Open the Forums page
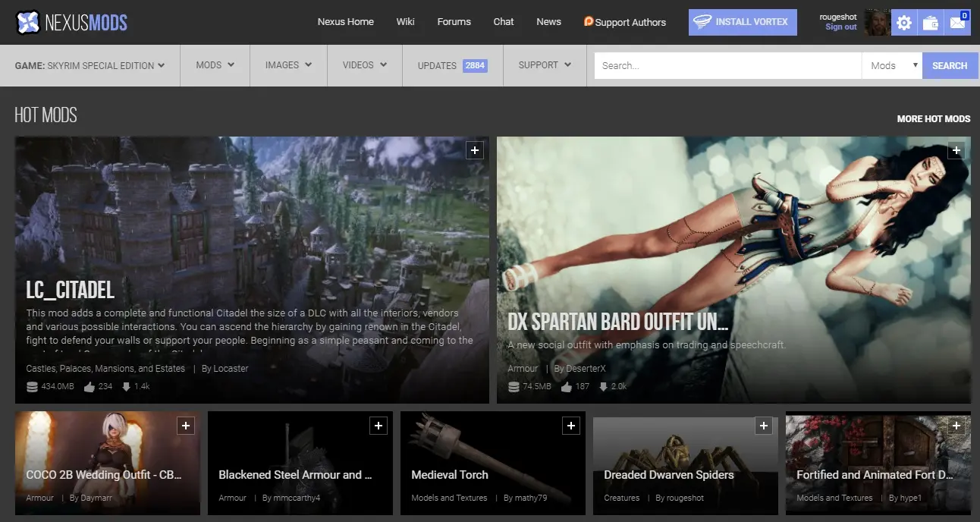Image resolution: width=980 pixels, height=522 pixels. (454, 22)
